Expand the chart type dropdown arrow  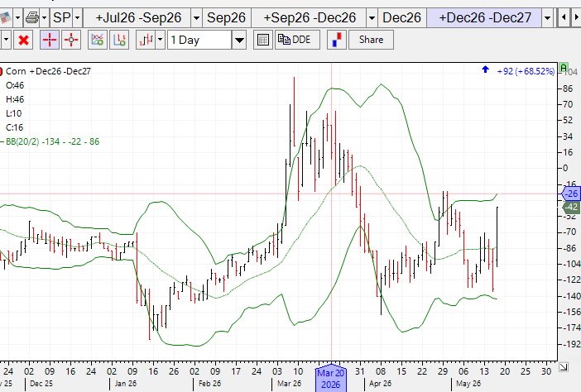pyautogui.click(x=160, y=40)
